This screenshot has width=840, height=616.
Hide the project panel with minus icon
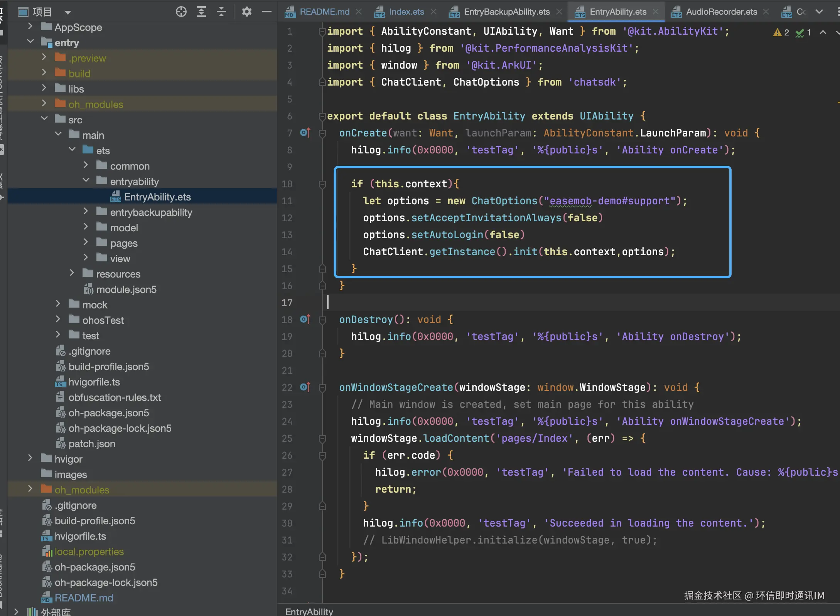click(x=267, y=12)
